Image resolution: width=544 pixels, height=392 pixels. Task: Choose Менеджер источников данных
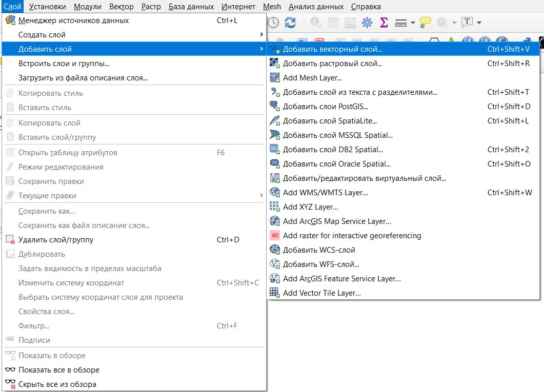coord(134,20)
